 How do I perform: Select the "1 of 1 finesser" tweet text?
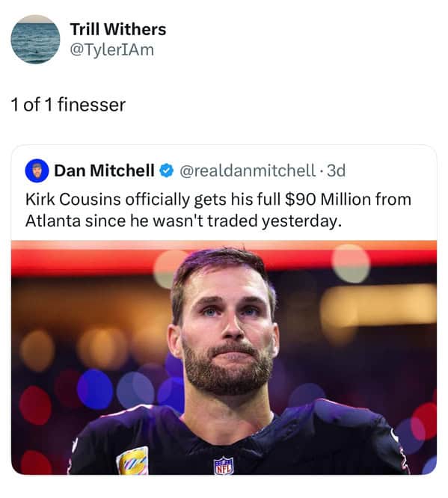(68, 105)
